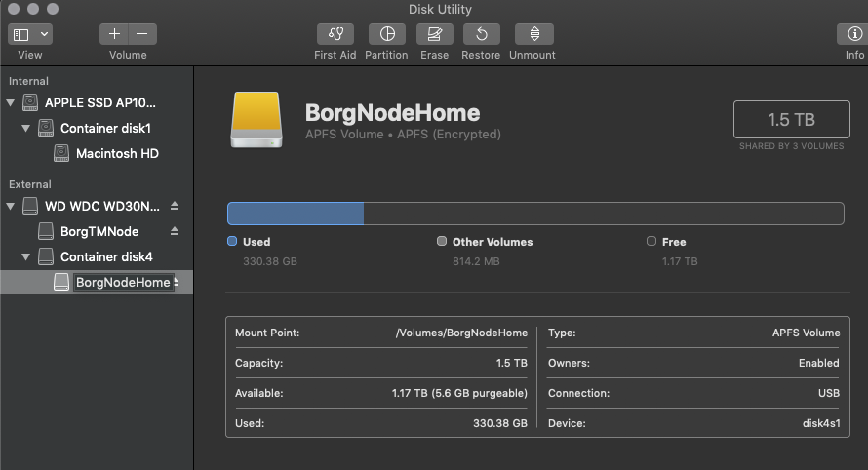This screenshot has height=470, width=868.
Task: Select the Macintosh HD volume
Action: (x=117, y=153)
